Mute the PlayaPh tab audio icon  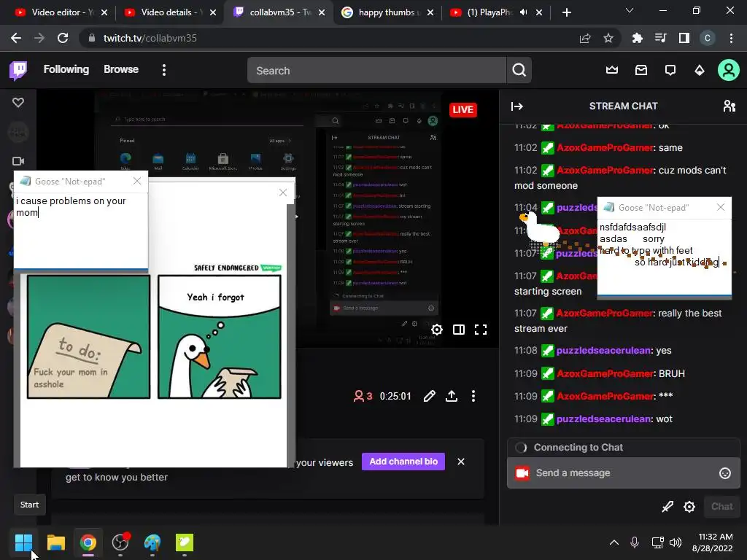click(523, 12)
